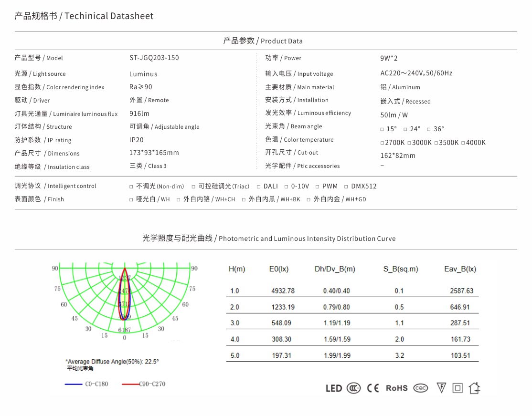Click the blue C0-C180 legend line

[74, 384]
